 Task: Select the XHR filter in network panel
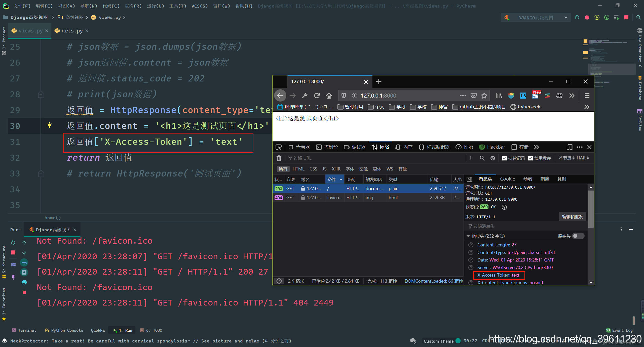click(336, 169)
